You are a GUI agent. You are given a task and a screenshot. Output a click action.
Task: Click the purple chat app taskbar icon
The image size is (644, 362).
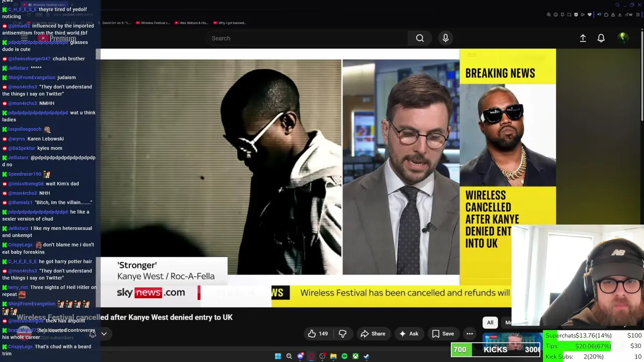300,356
